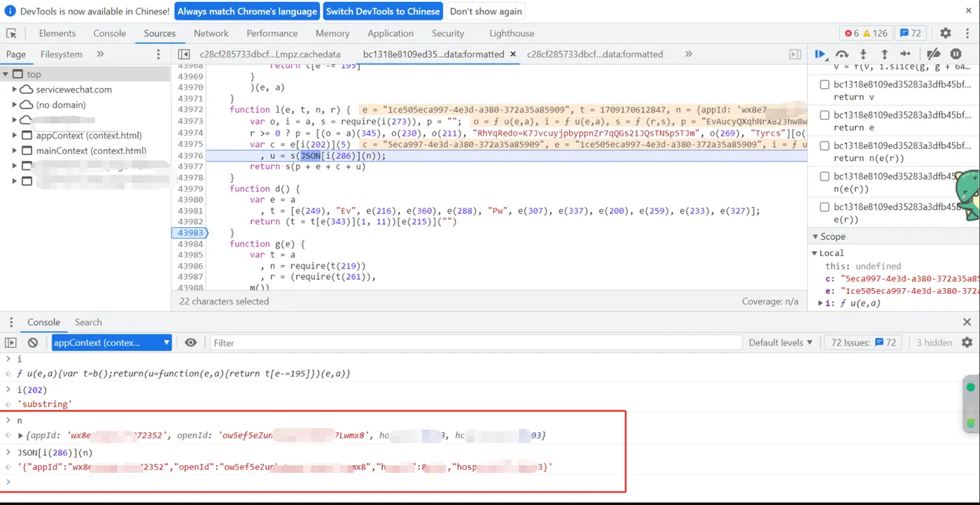Hide the debugger sidebar icon
The height and width of the screenshot is (505, 980).
click(x=795, y=54)
